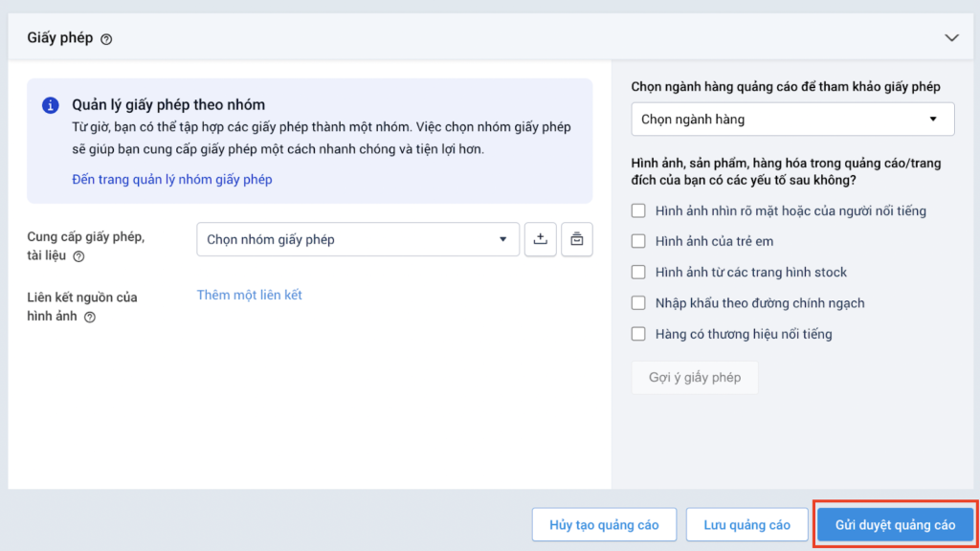
Task: Enable 'Hình ảnh từ các trang hình stock'
Action: [x=638, y=273]
